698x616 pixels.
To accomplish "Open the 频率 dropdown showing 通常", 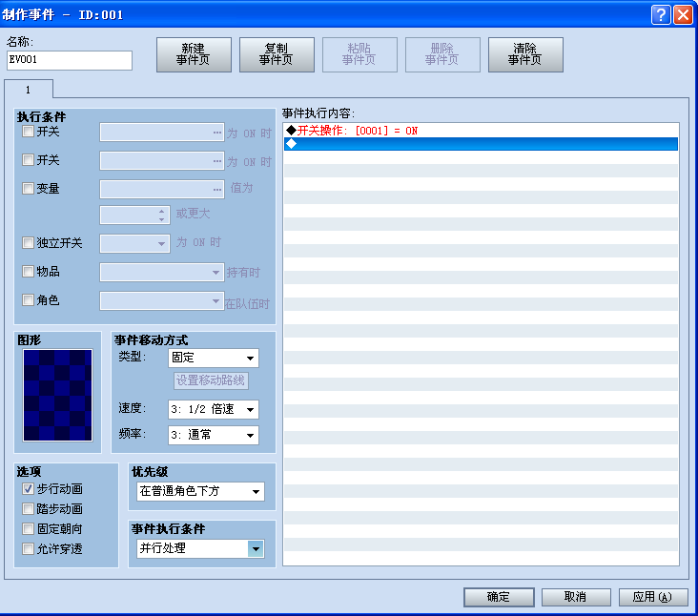I will pyautogui.click(x=214, y=435).
